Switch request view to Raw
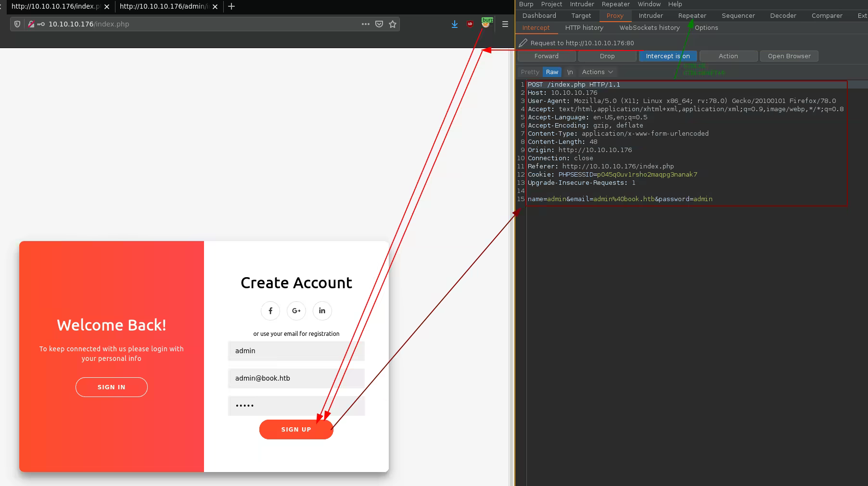Image resolution: width=868 pixels, height=486 pixels. [552, 72]
